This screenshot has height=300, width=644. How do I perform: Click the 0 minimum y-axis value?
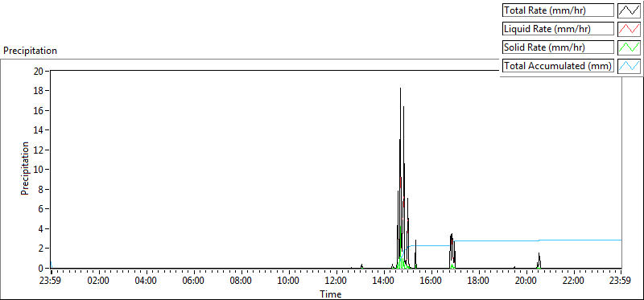click(41, 269)
